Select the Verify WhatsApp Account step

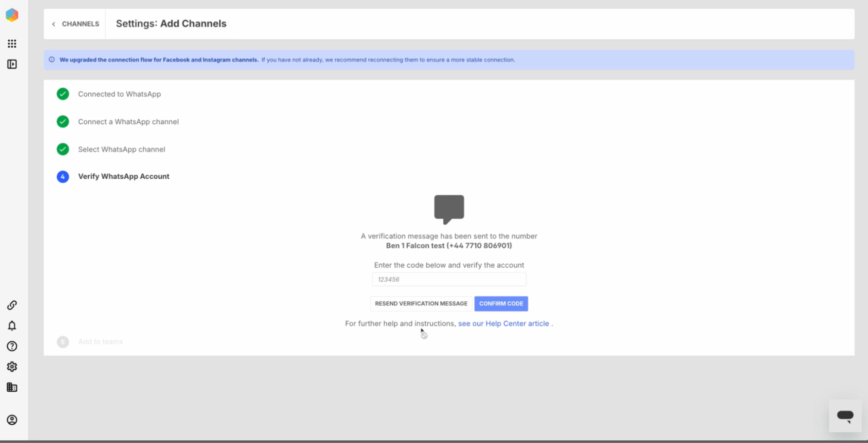pyautogui.click(x=124, y=177)
